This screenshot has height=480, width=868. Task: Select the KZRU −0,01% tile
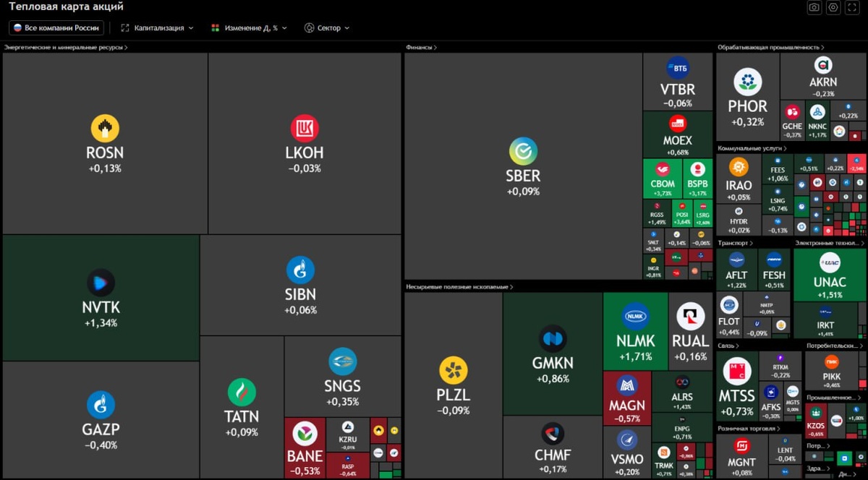click(x=347, y=435)
